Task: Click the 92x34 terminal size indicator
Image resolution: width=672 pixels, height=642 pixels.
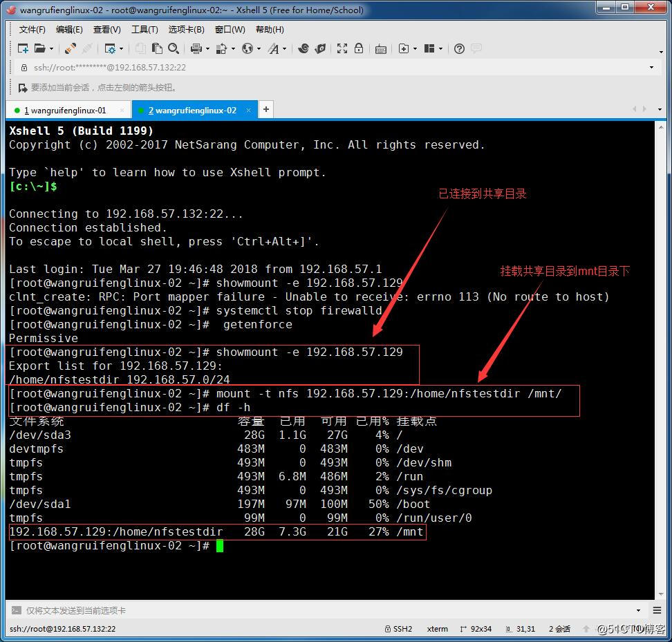Action: coord(476,629)
